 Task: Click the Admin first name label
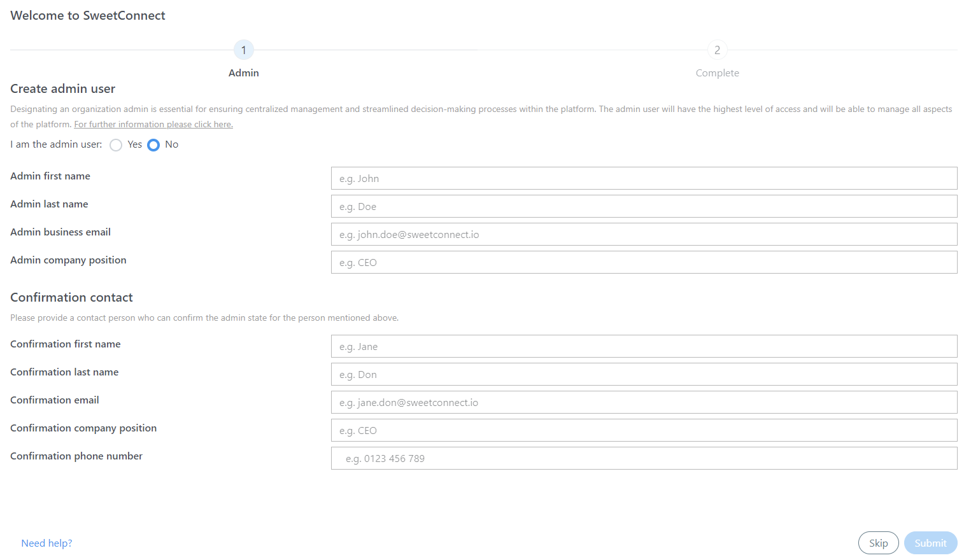tap(50, 176)
